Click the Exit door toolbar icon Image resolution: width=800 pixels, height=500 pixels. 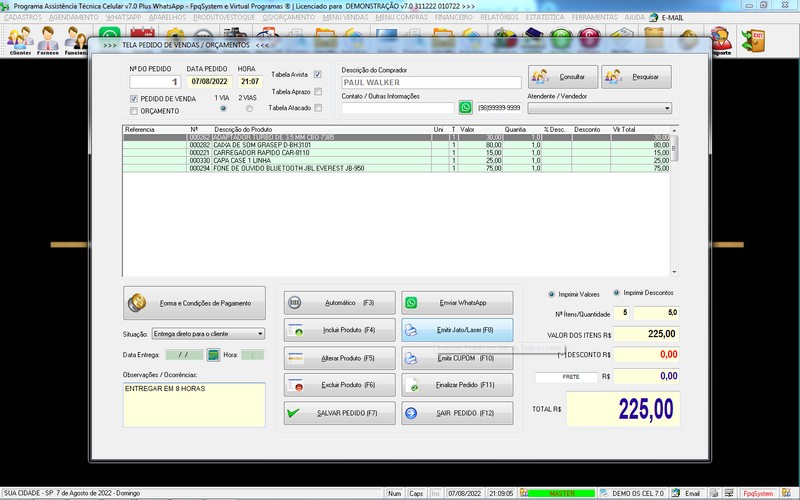pos(752,40)
